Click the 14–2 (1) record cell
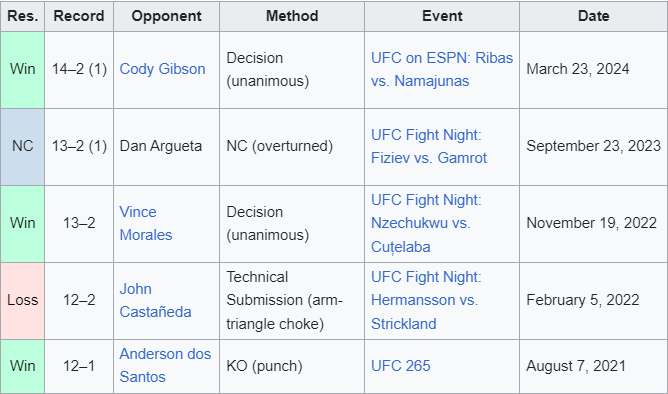This screenshot has width=668, height=394. pos(79,69)
